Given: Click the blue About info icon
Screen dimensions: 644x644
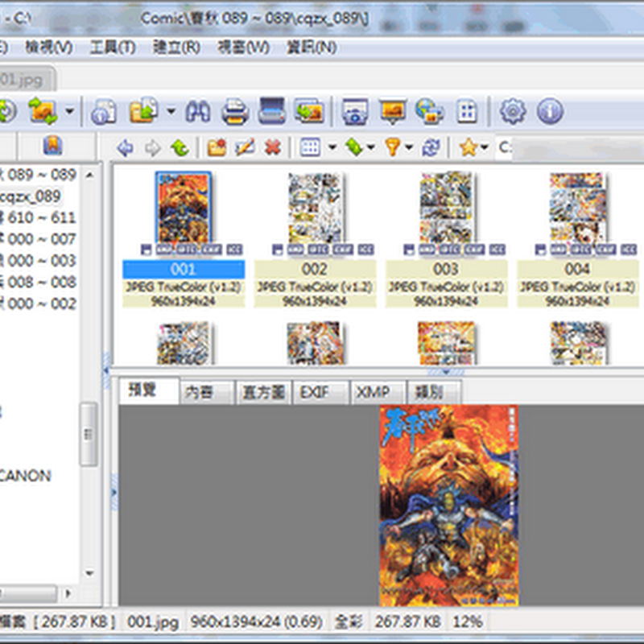Looking at the screenshot, I should pos(550,111).
